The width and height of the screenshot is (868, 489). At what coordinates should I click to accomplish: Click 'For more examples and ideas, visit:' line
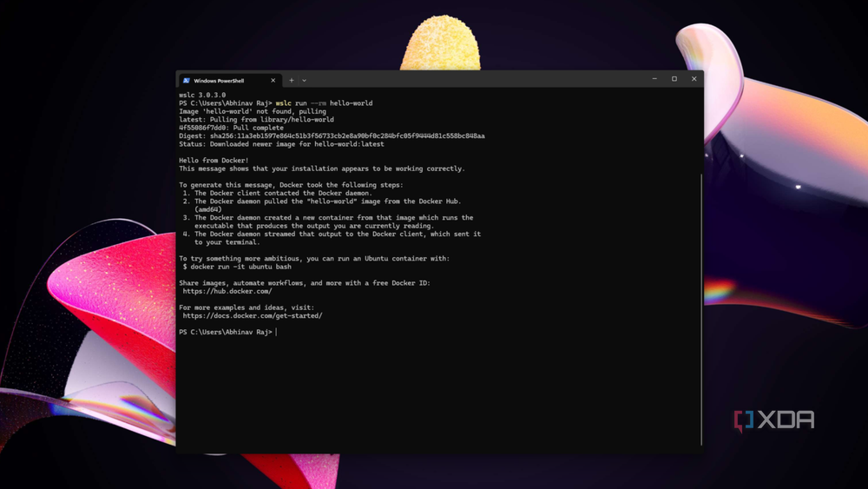point(247,307)
